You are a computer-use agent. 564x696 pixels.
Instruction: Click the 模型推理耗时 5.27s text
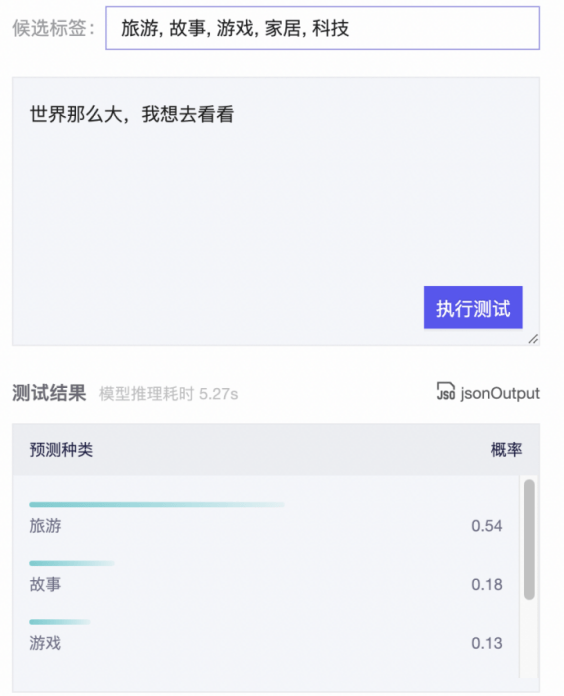point(169,394)
